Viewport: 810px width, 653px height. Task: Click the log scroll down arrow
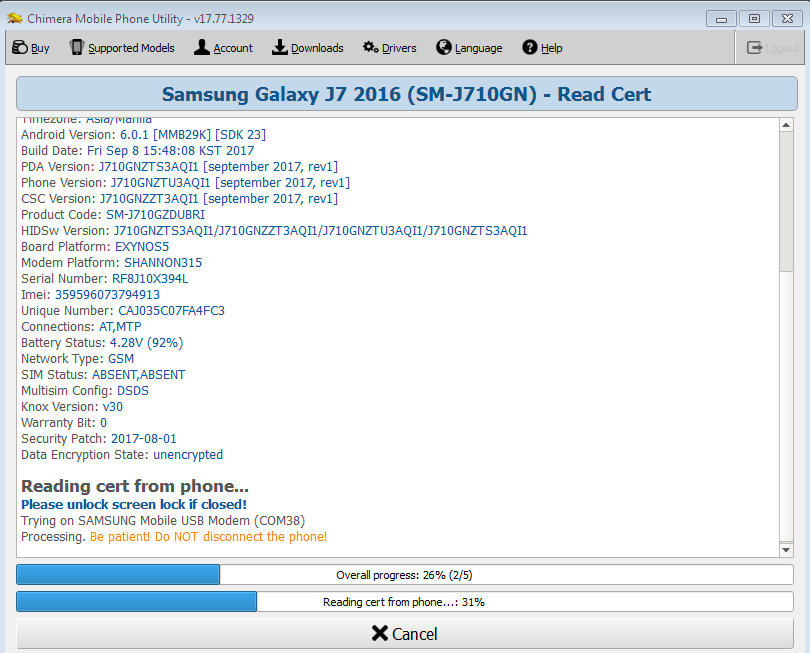coord(786,550)
